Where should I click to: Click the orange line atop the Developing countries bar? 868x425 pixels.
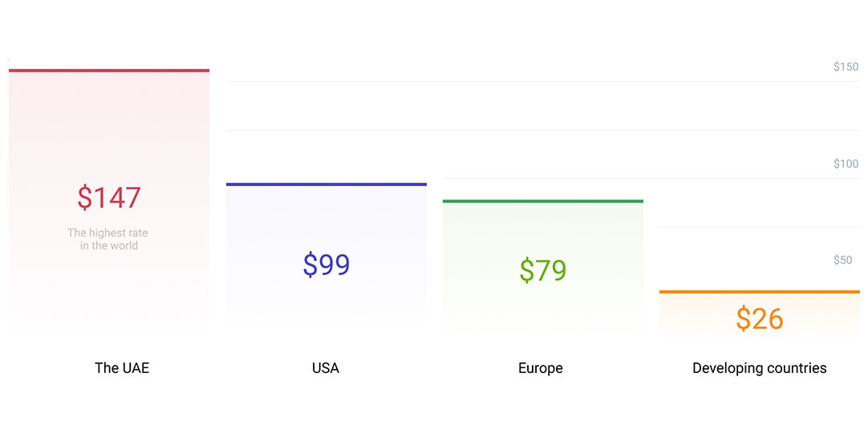coord(759,292)
